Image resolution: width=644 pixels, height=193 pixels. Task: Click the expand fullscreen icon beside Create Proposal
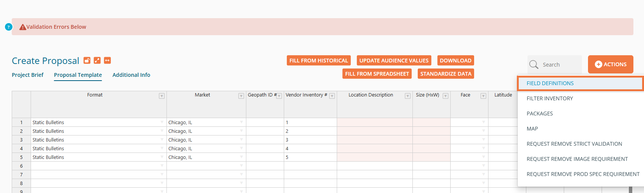point(97,61)
